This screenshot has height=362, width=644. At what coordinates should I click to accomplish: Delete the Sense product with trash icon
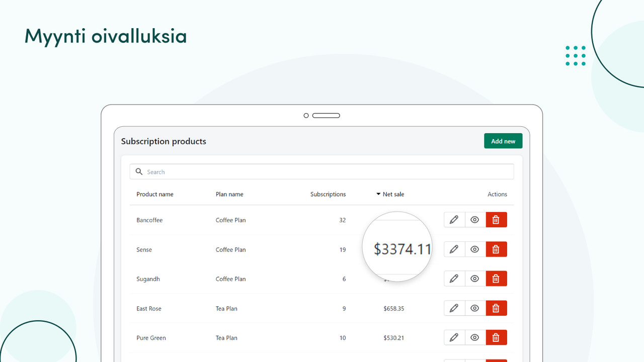(496, 249)
